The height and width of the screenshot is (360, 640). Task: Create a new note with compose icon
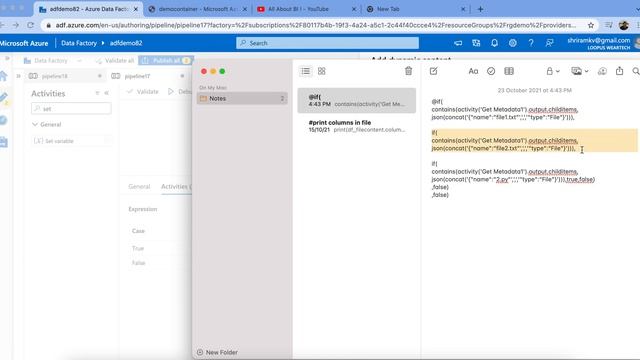433,71
